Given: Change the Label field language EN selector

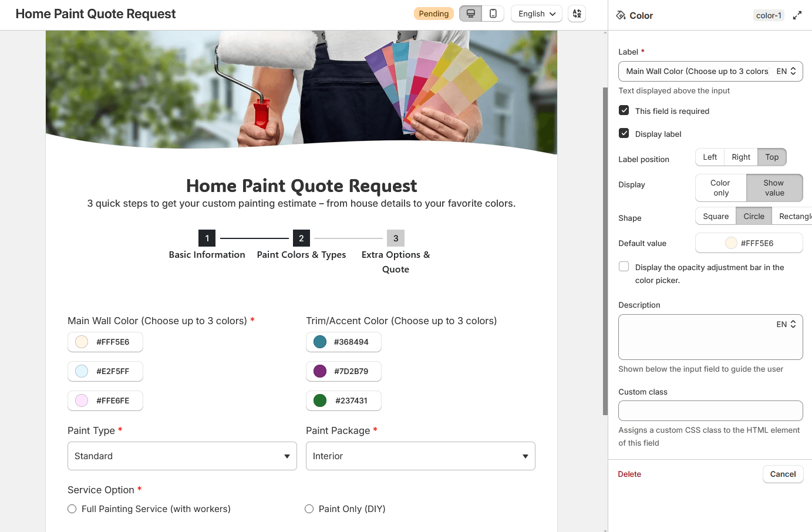Looking at the screenshot, I should pyautogui.click(x=786, y=71).
